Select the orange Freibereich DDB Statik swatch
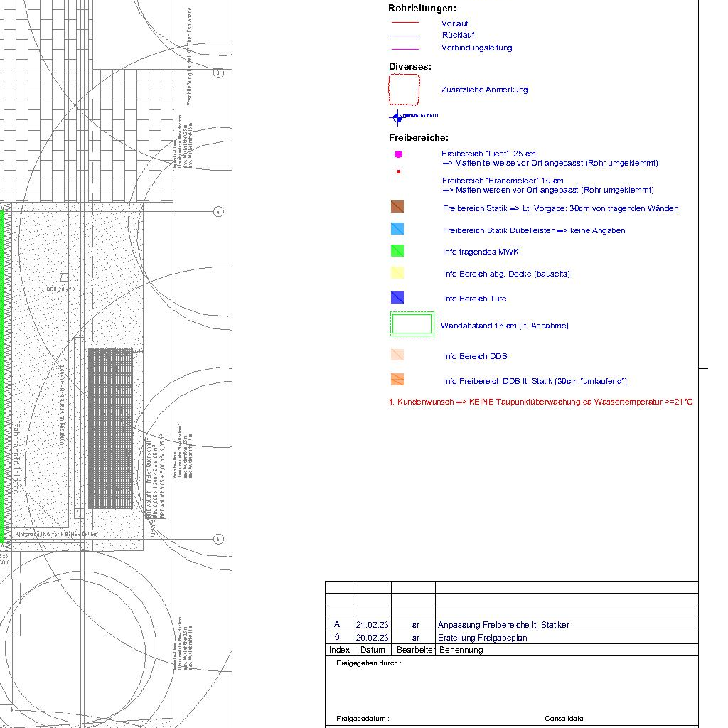The height and width of the screenshot is (728, 728). pyautogui.click(x=397, y=380)
